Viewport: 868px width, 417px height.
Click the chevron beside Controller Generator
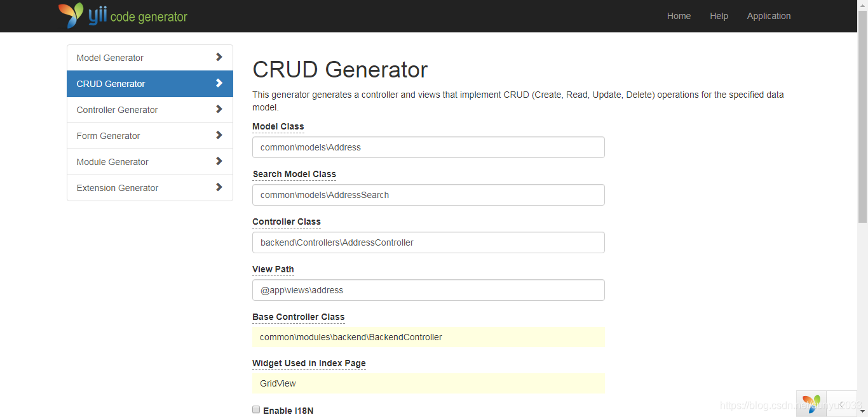coord(219,109)
